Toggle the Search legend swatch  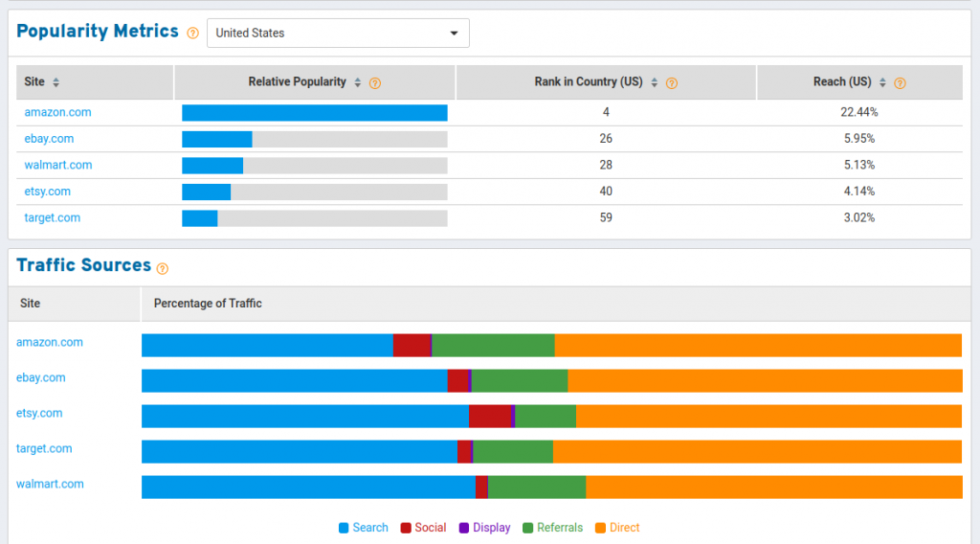pyautogui.click(x=344, y=528)
